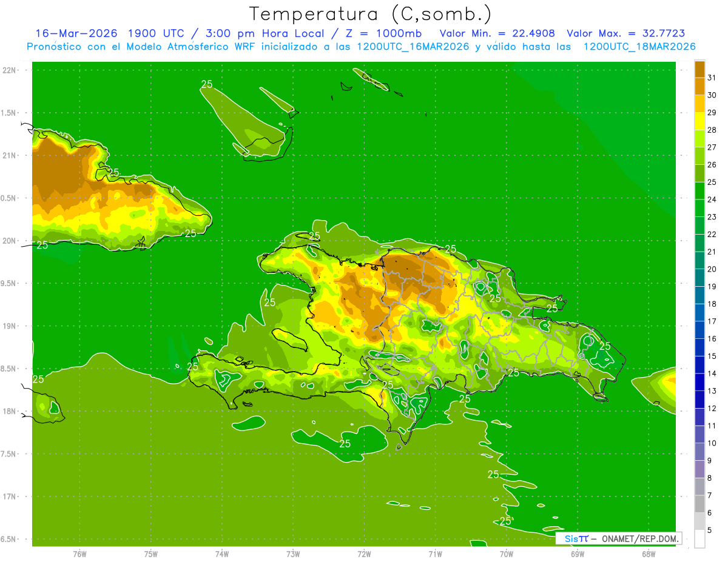Click the '17N' latitude axis label

tap(10, 497)
